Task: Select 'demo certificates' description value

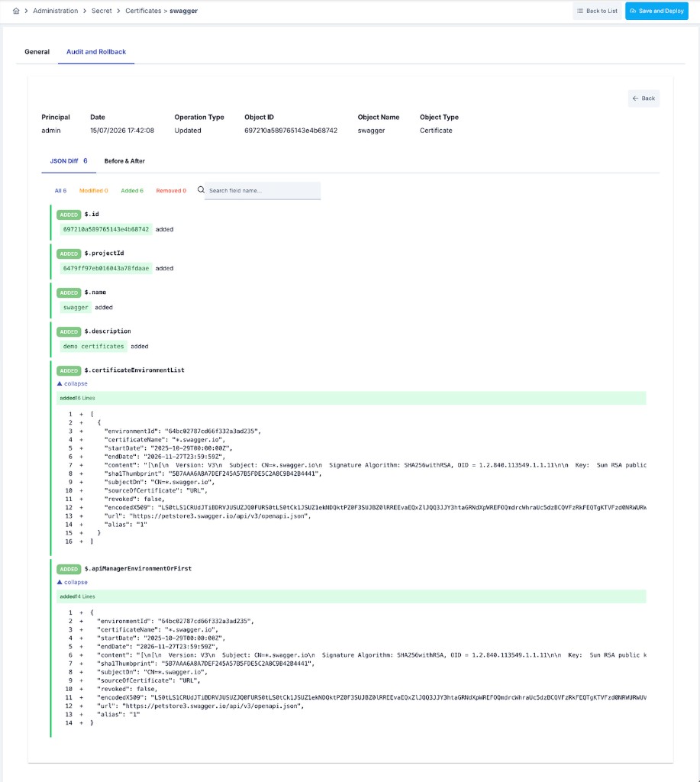Action: (93, 346)
